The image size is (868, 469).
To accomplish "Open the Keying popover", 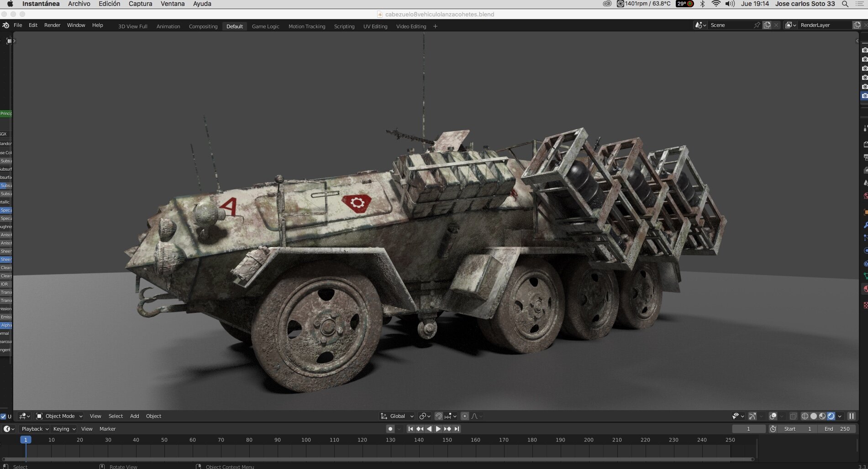I will click(64, 429).
